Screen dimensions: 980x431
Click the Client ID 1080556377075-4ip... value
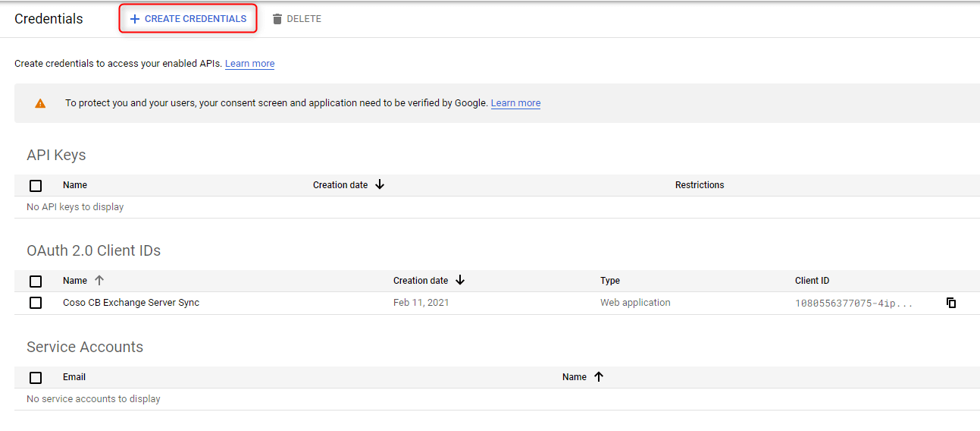click(x=853, y=303)
